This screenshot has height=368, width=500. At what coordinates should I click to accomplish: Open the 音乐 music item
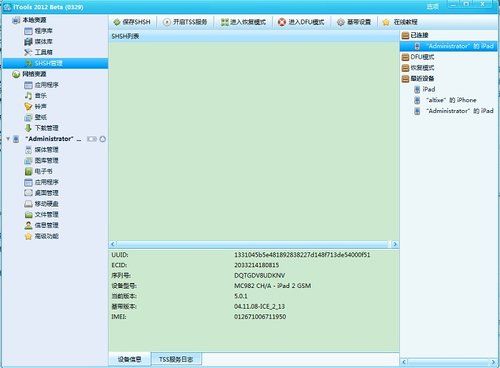point(35,96)
